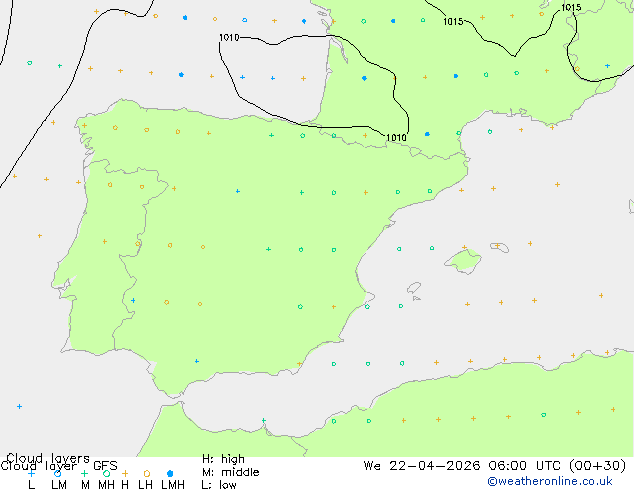Click the 'LMH' legend label text
Image resolution: width=634 pixels, height=490 pixels.
click(173, 485)
